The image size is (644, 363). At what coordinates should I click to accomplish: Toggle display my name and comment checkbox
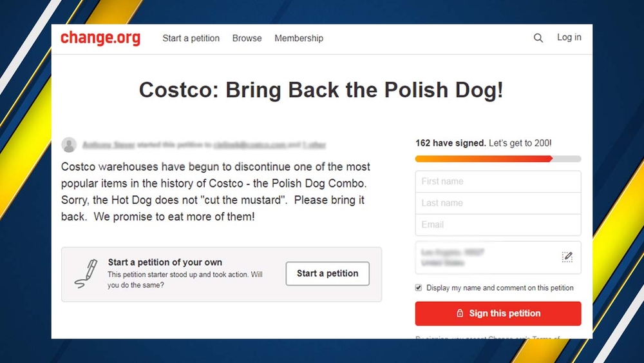click(419, 288)
